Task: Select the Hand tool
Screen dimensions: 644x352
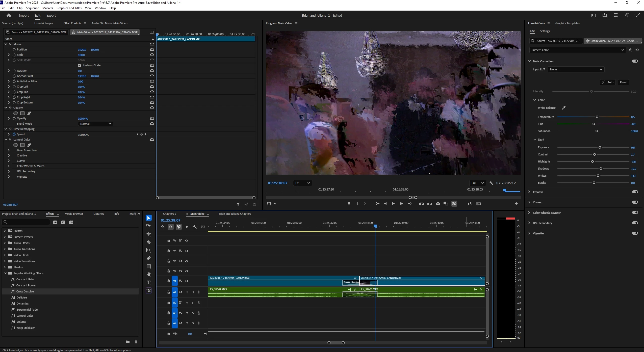Action: (149, 274)
